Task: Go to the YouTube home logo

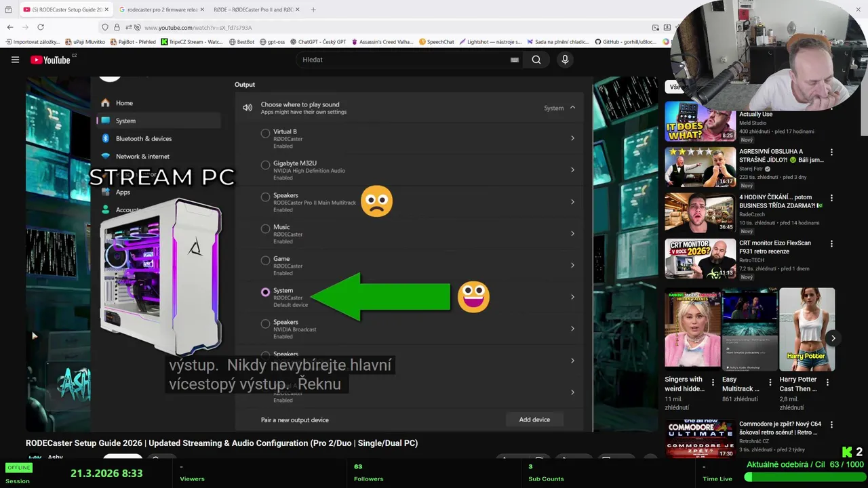Action: [50, 60]
